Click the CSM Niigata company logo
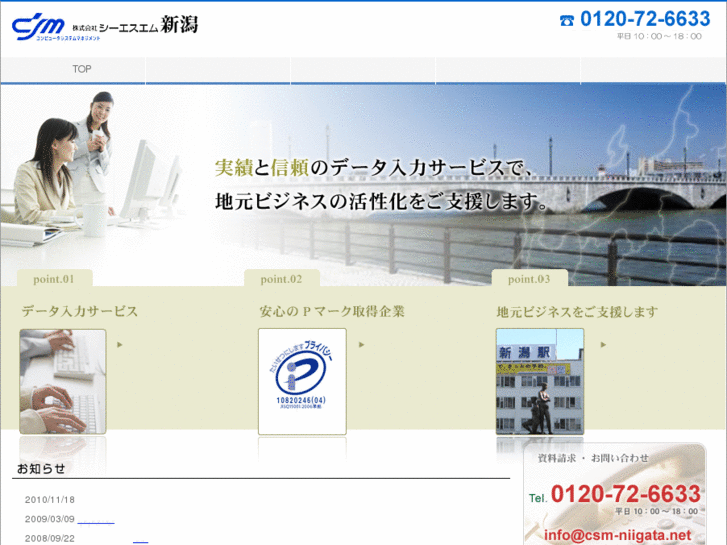727x545 pixels. pyautogui.click(x=105, y=26)
